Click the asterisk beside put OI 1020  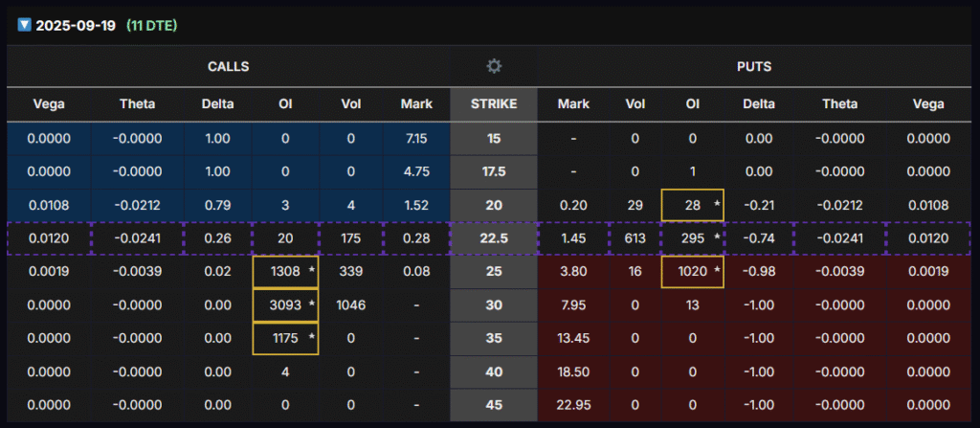tap(717, 272)
